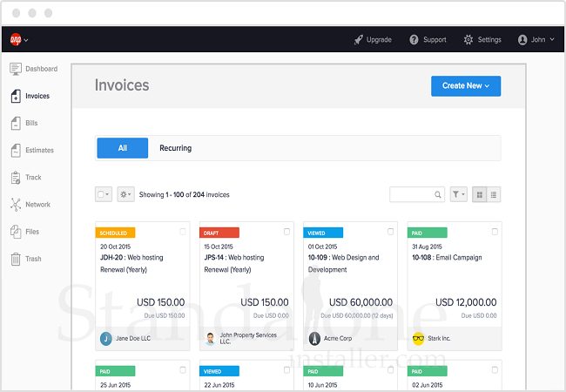Click the Track clipboard icon
The height and width of the screenshot is (392, 566).
point(16,177)
